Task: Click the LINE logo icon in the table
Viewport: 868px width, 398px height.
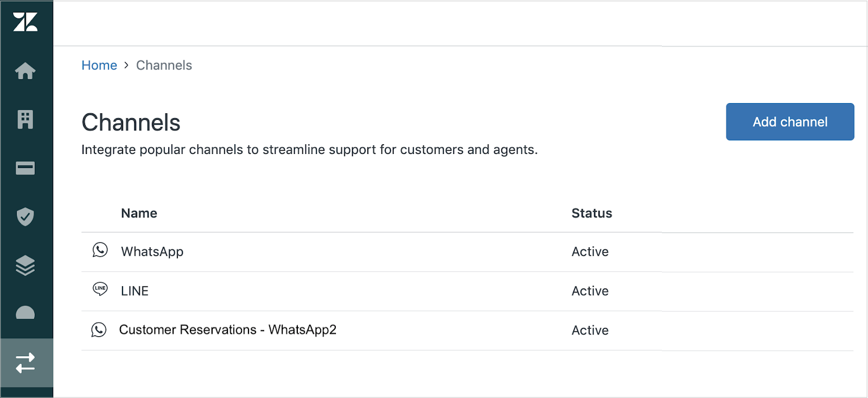Action: click(100, 289)
